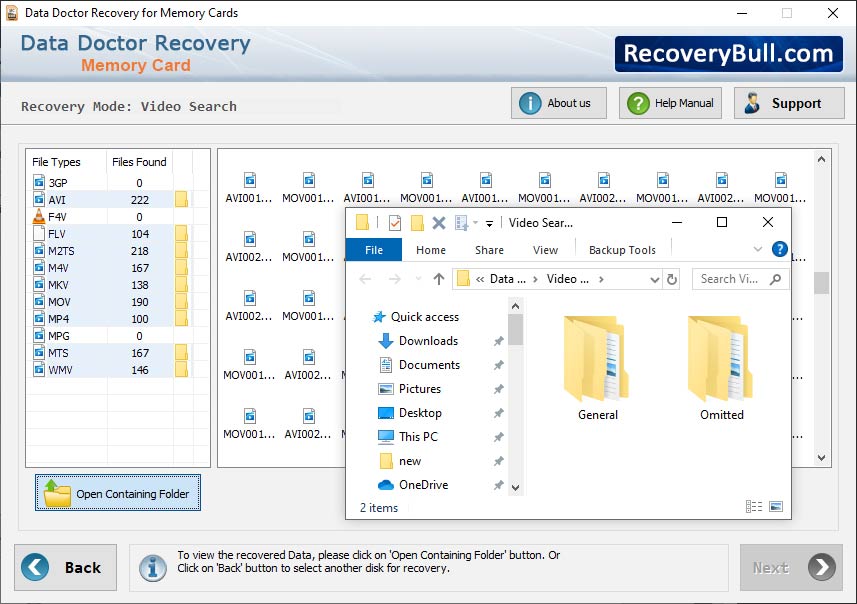
Task: Contact Support via Support button
Action: point(789,103)
